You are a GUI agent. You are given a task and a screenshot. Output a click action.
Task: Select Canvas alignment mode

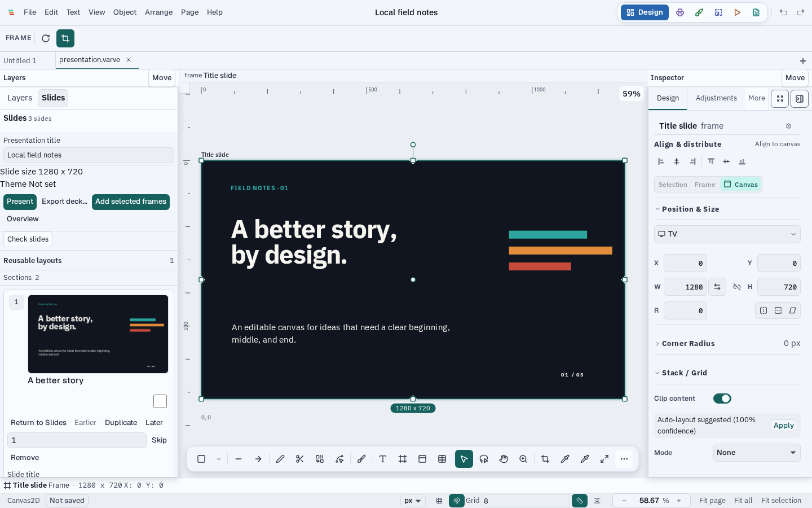pos(741,185)
